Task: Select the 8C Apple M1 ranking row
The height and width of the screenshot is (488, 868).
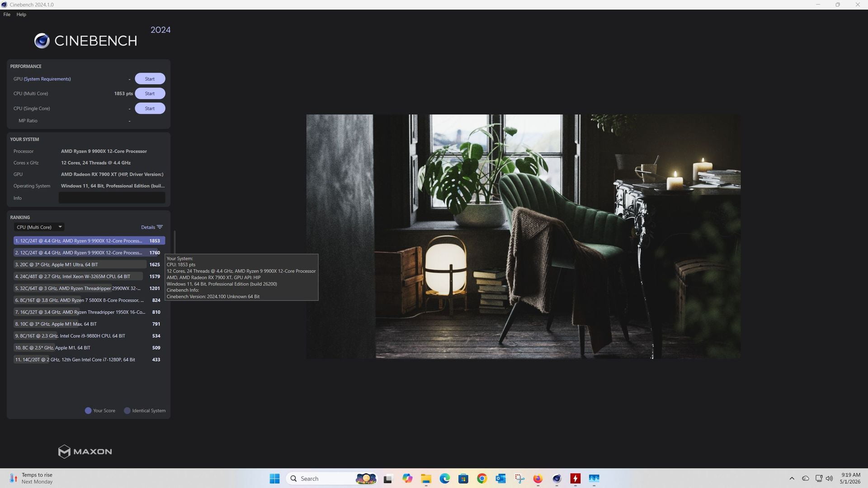Action: click(x=89, y=348)
